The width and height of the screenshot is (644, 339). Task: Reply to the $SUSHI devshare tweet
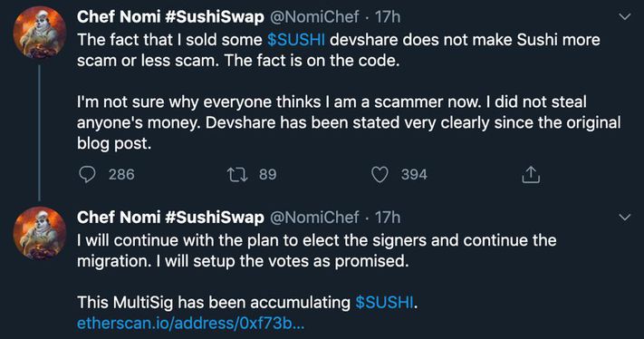tap(87, 175)
